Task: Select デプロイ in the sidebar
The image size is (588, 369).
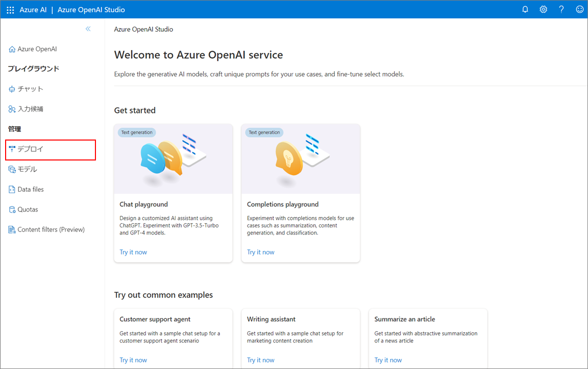Action: pos(50,149)
